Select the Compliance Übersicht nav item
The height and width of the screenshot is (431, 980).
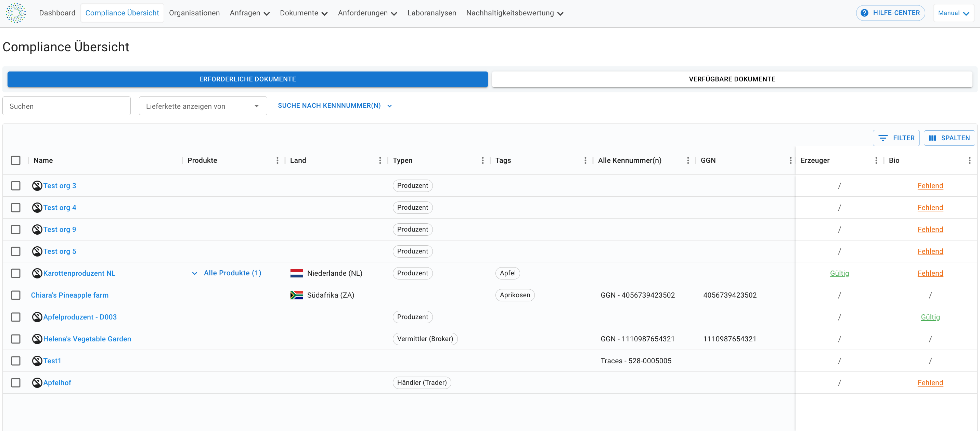click(122, 13)
